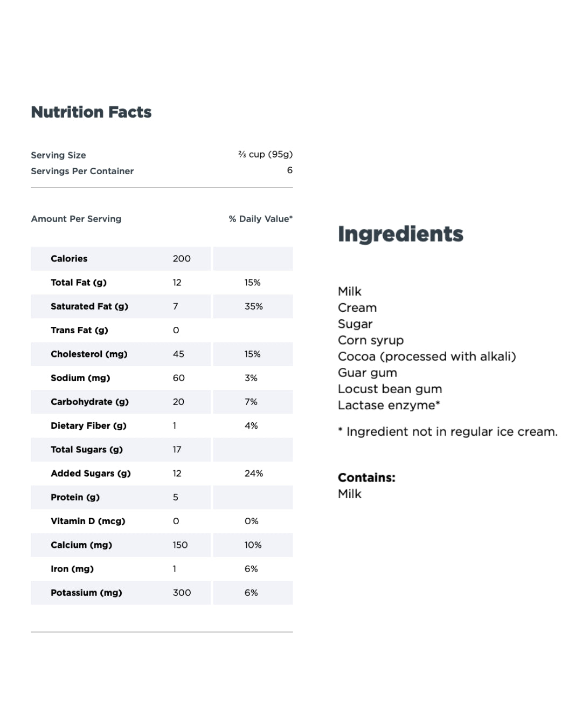Select the Calories row label
This screenshot has height=728, width=582.
69,259
